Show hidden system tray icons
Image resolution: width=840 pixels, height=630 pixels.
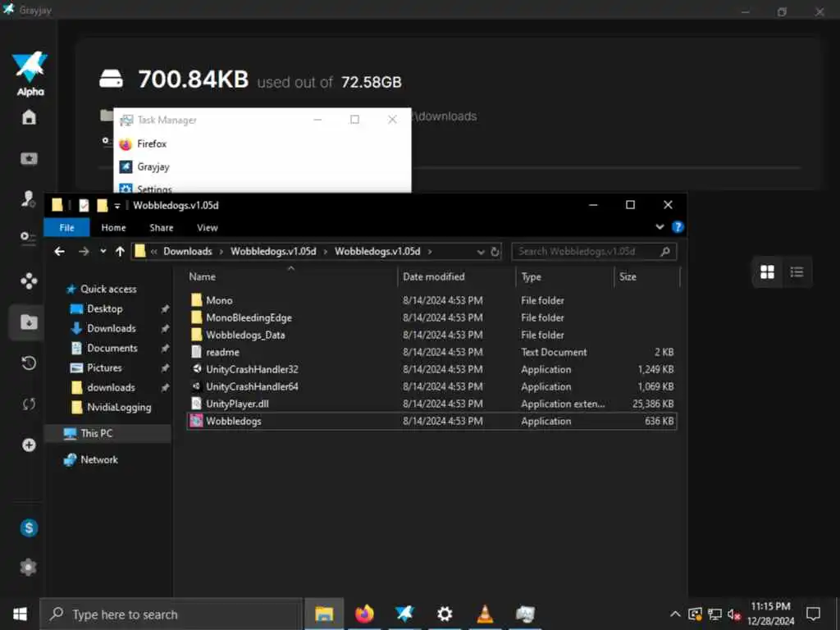(x=676, y=614)
